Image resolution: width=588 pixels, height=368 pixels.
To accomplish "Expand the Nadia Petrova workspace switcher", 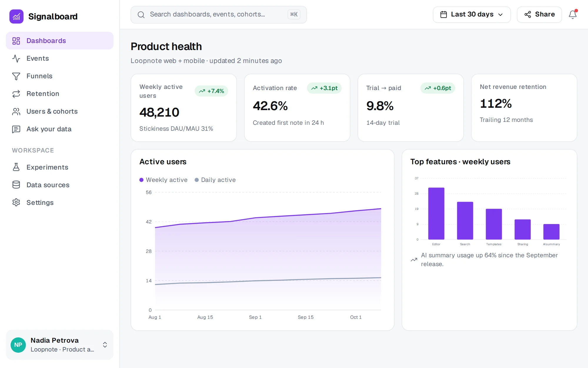I will pyautogui.click(x=60, y=345).
